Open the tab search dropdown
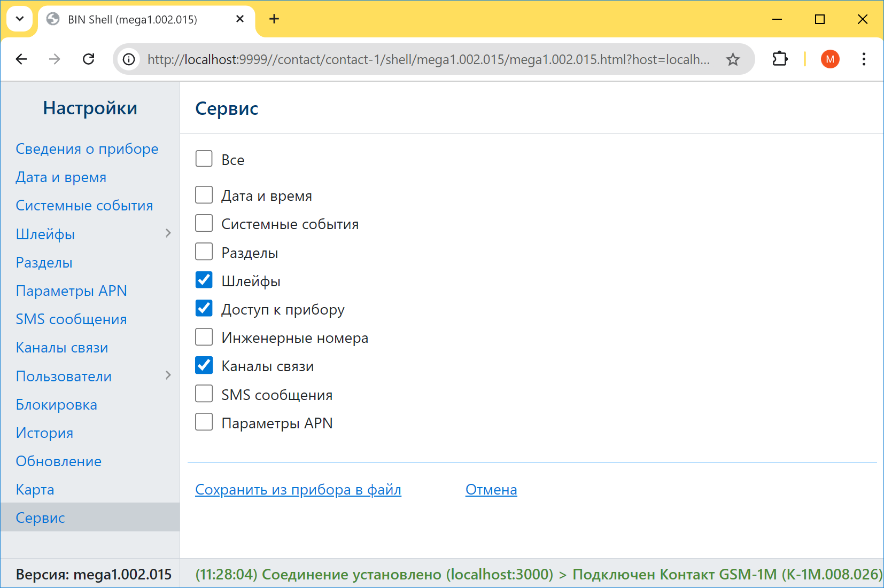The image size is (884, 588). [20, 19]
